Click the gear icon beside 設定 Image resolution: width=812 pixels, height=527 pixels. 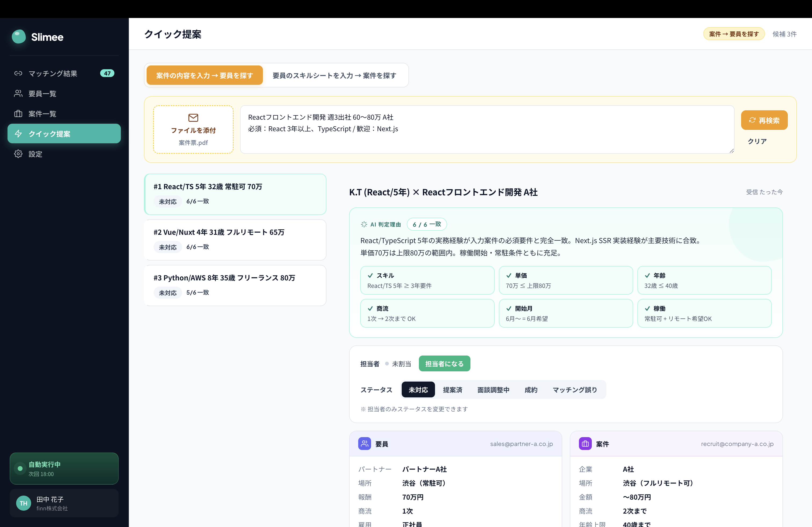(18, 154)
